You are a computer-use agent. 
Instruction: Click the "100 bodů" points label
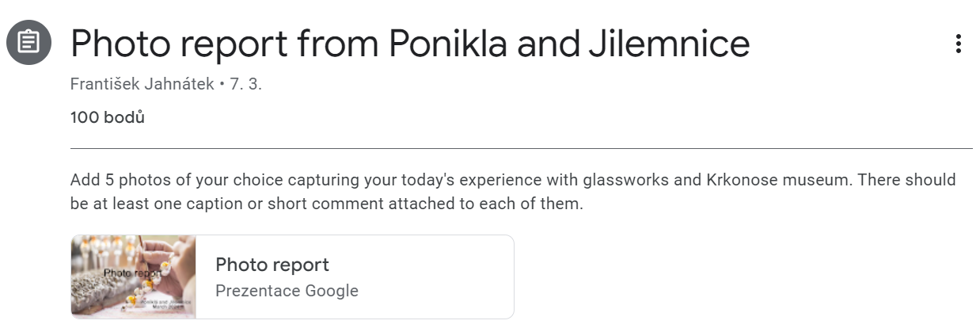point(107,117)
